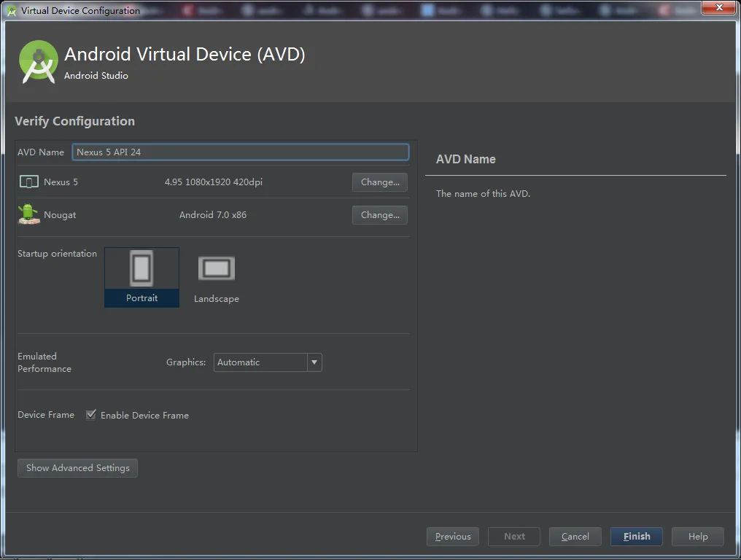Click the AVD Name help panel heading
This screenshot has height=560, width=741.
tap(466, 159)
